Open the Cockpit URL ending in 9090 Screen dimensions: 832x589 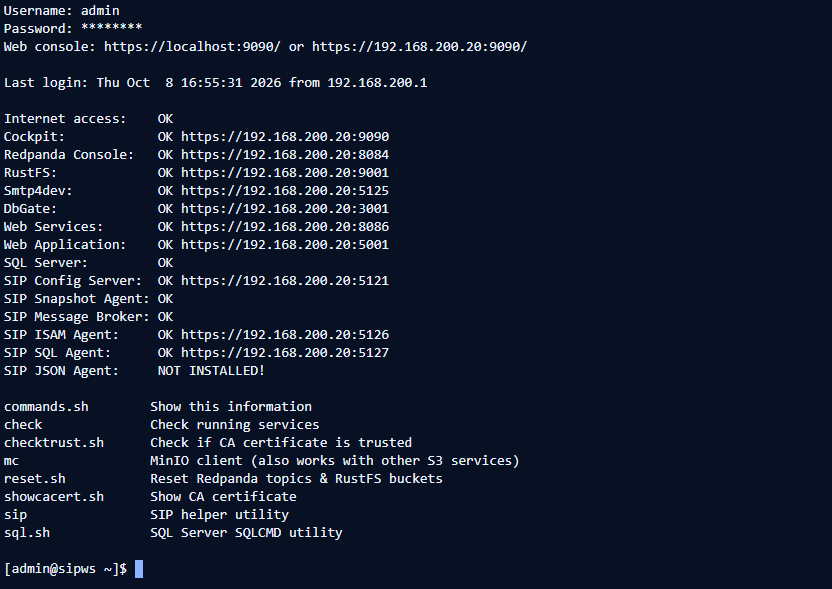tap(285, 137)
